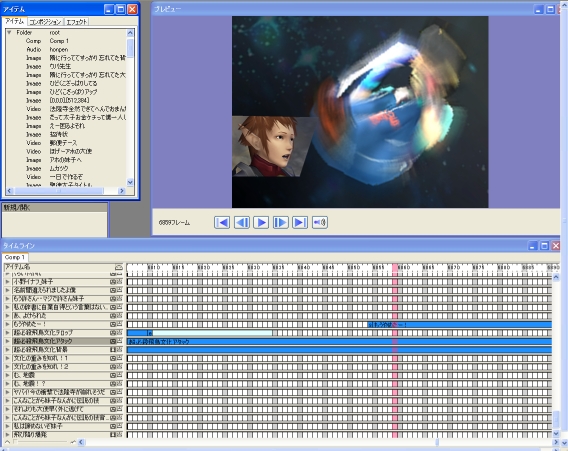Toggle display icon for あ、よけられた layer
568x451 pixels.
[113, 316]
